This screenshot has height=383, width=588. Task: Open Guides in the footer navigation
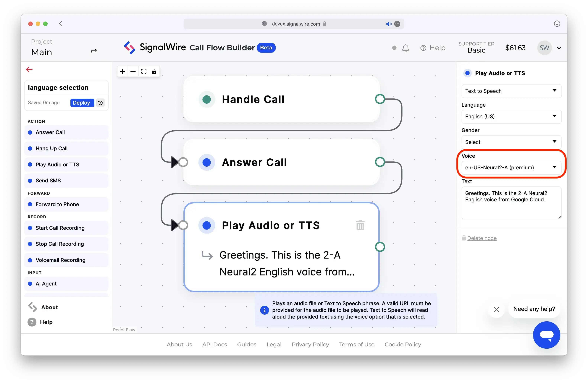(247, 344)
